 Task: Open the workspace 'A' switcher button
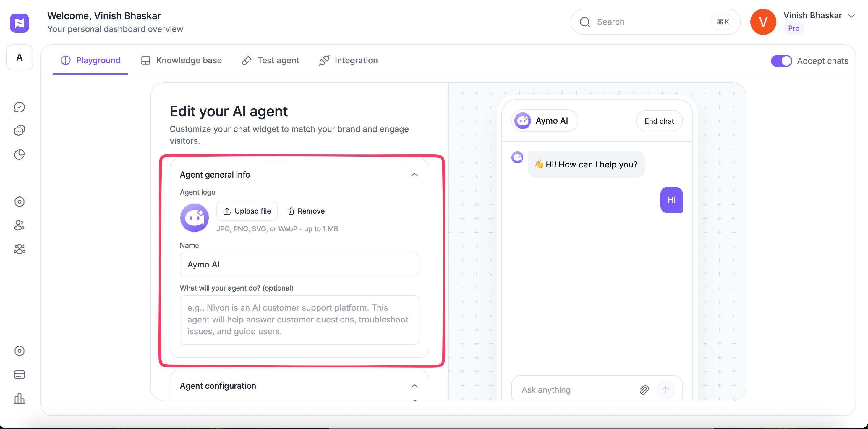(x=20, y=58)
